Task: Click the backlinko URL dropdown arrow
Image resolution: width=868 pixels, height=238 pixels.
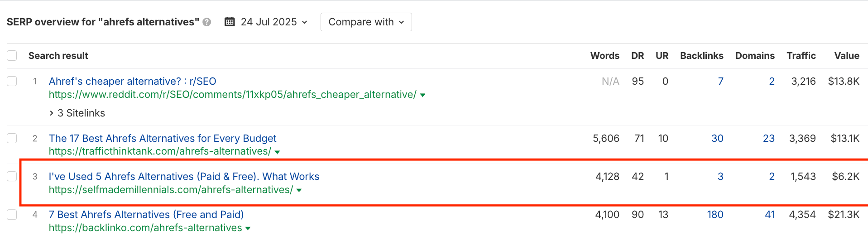Action: coord(248,228)
